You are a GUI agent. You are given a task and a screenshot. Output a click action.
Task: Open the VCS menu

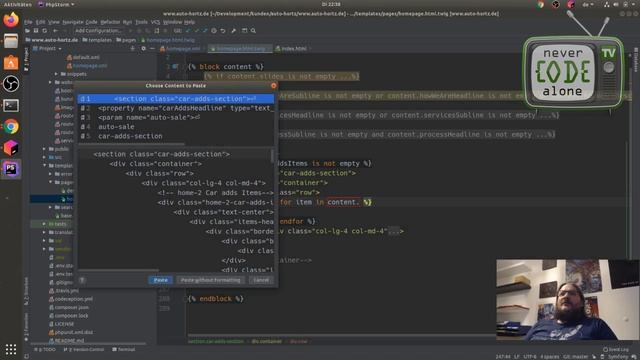(x=155, y=22)
